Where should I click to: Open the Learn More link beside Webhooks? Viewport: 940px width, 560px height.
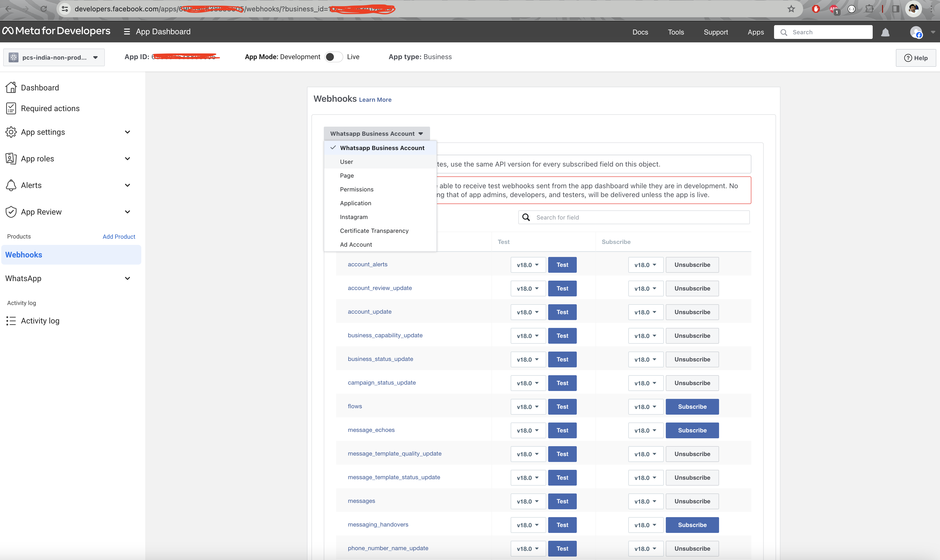375,100
